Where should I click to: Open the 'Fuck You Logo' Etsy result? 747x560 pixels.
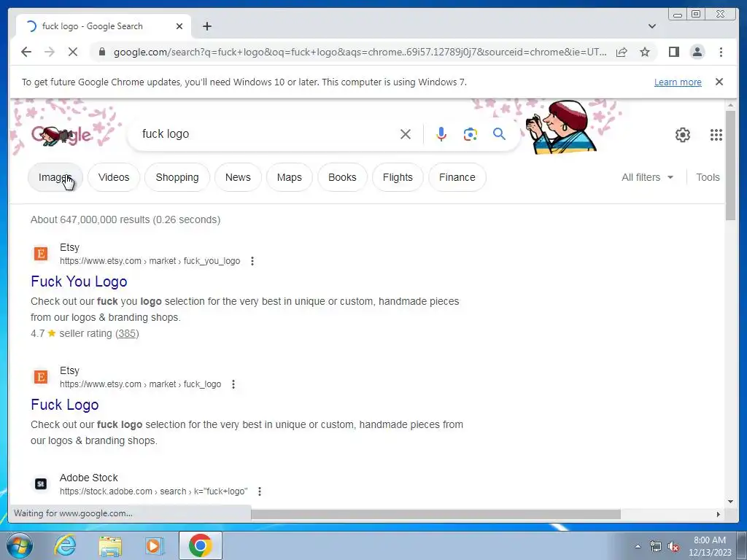pos(79,281)
